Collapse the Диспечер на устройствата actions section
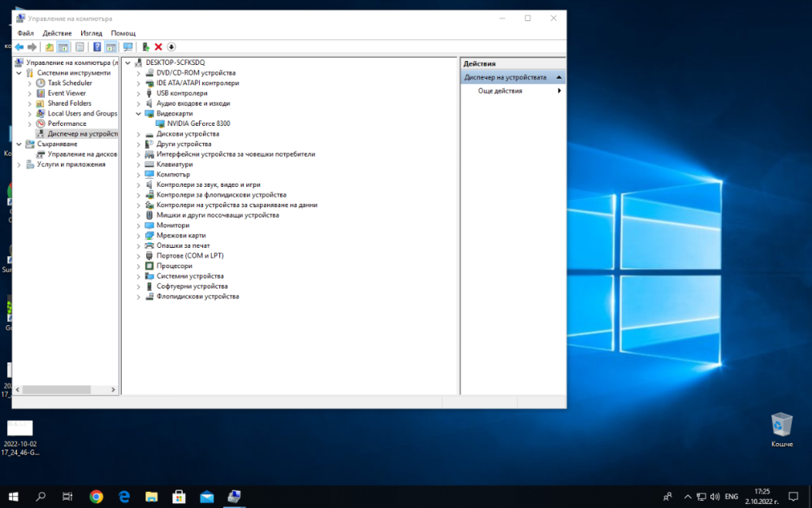The width and height of the screenshot is (812, 508). pos(559,77)
